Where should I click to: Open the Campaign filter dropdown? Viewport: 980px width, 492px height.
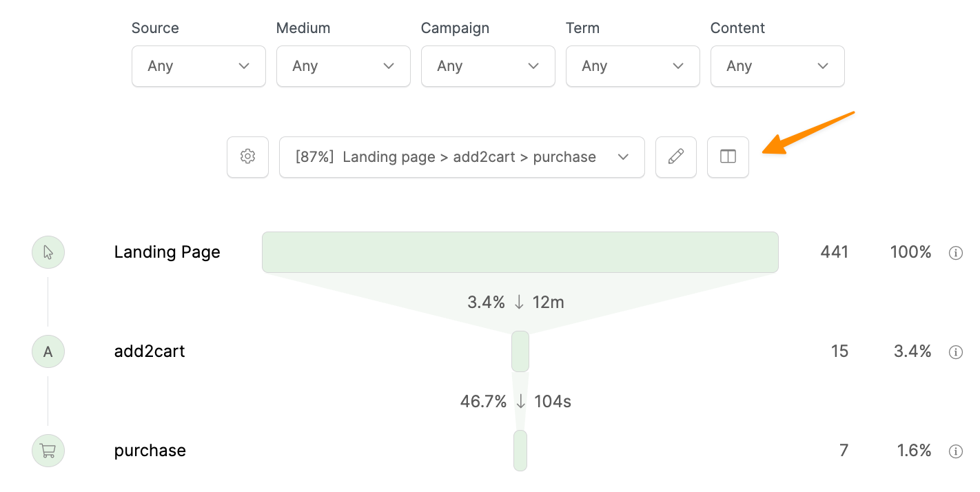488,66
